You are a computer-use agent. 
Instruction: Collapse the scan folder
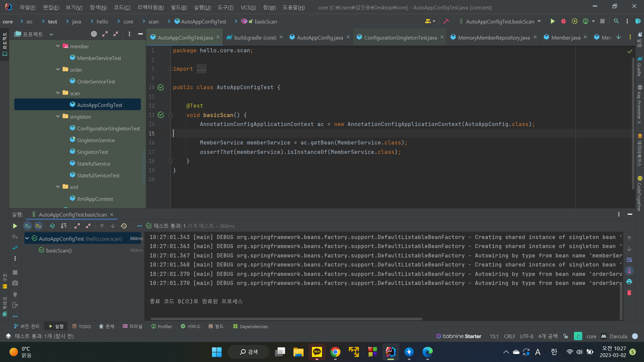[x=58, y=93]
